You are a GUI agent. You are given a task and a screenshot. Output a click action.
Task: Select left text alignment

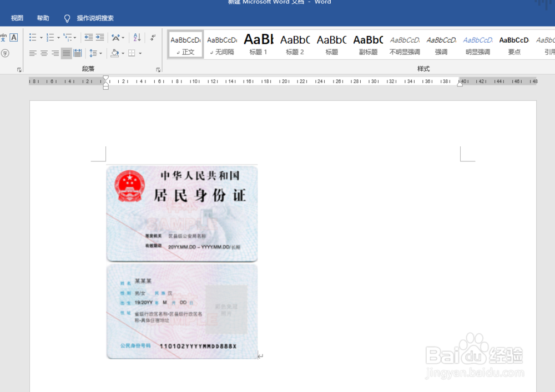coord(32,53)
